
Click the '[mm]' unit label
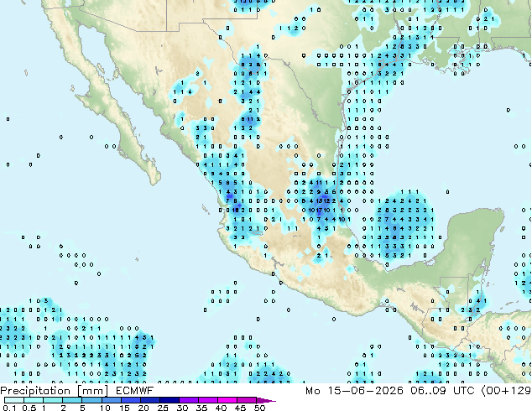[93, 391]
